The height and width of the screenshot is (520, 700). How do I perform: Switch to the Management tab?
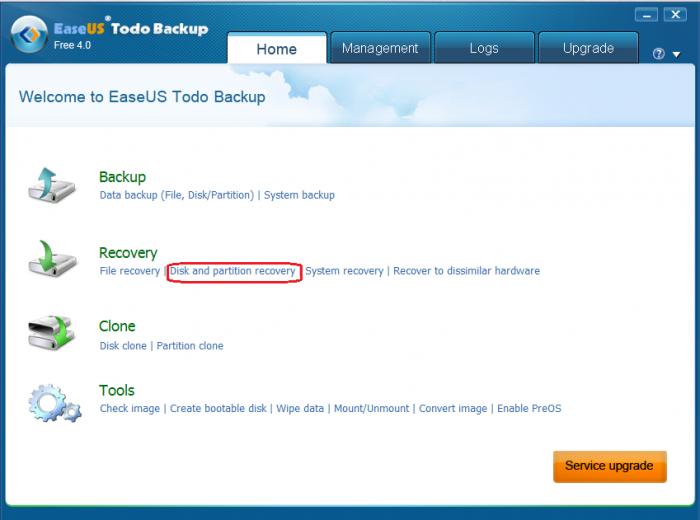[380, 48]
